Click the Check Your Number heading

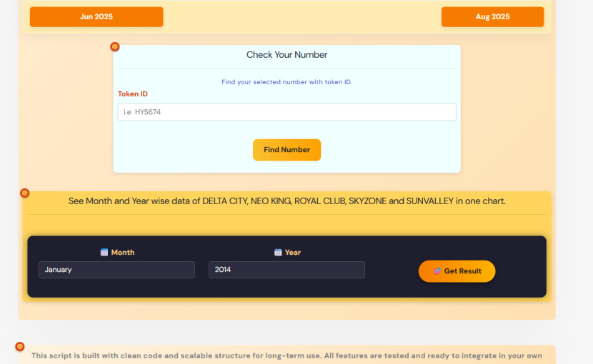286,55
